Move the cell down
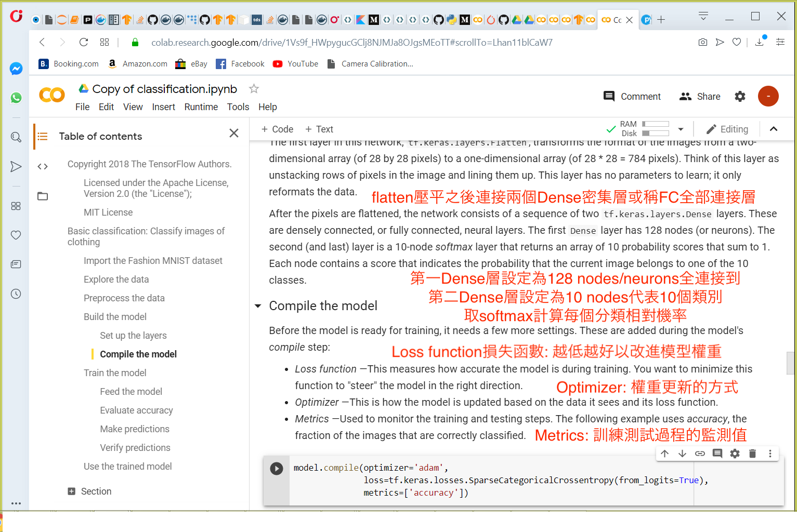Screen dimensions: 797x532 682,454
